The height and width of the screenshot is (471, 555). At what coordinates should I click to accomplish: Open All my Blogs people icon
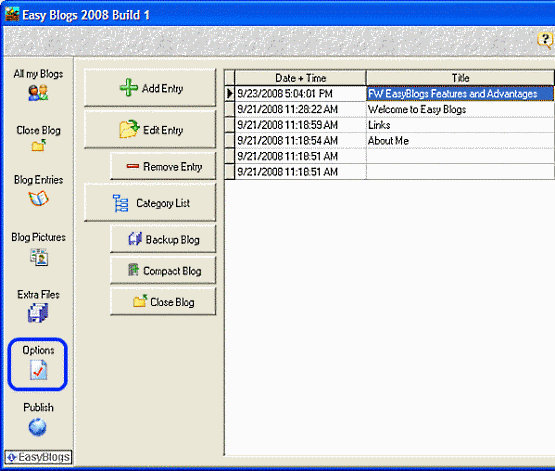tap(38, 93)
